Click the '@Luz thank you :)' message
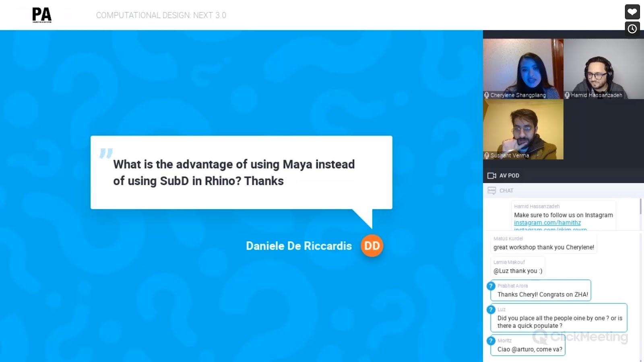The image size is (644, 362). coord(518,271)
